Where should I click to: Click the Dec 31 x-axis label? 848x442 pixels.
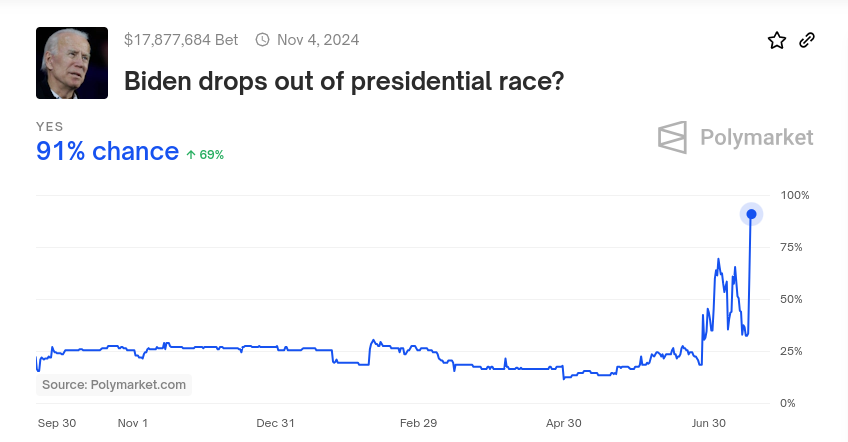tap(275, 423)
